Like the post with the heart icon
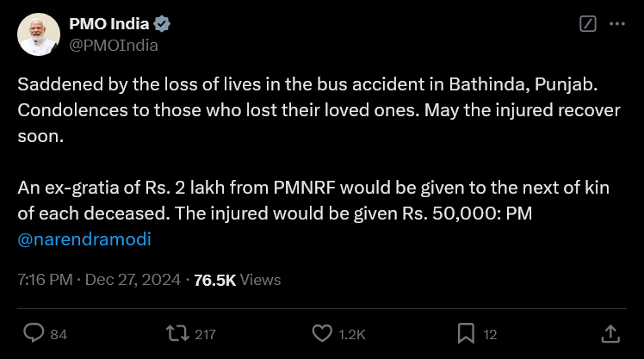 [x=322, y=333]
